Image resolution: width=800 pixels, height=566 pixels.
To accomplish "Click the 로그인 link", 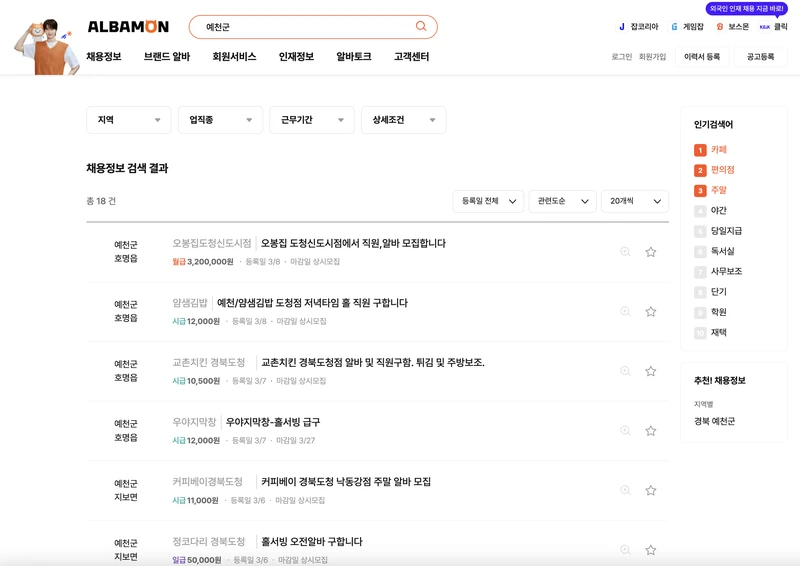I will tap(621, 57).
